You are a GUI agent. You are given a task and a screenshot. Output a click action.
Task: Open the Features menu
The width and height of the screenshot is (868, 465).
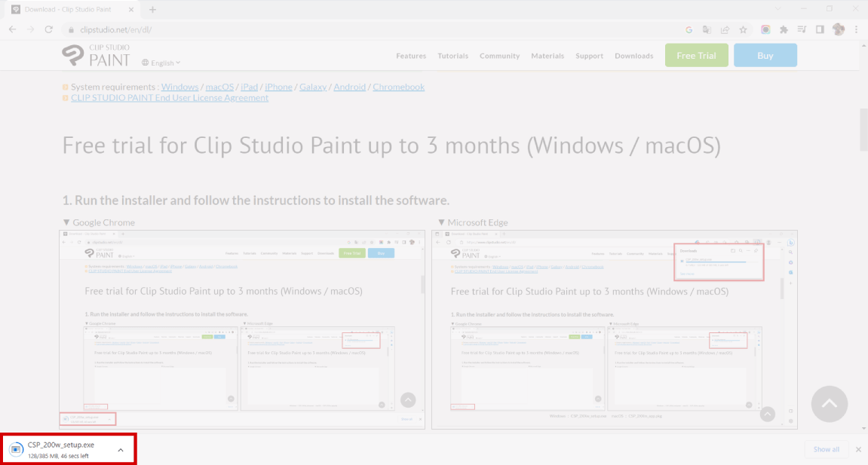pos(411,56)
